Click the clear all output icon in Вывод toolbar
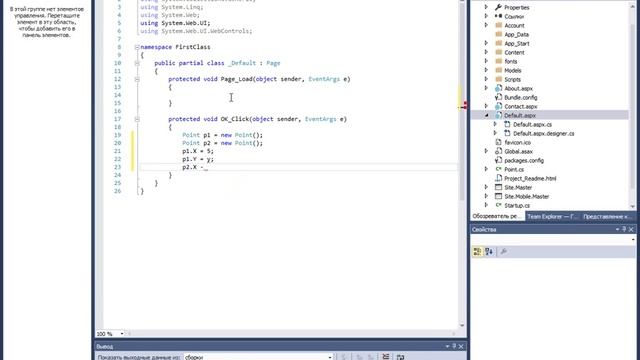Viewport: 640px width, 360px height. pos(385,357)
